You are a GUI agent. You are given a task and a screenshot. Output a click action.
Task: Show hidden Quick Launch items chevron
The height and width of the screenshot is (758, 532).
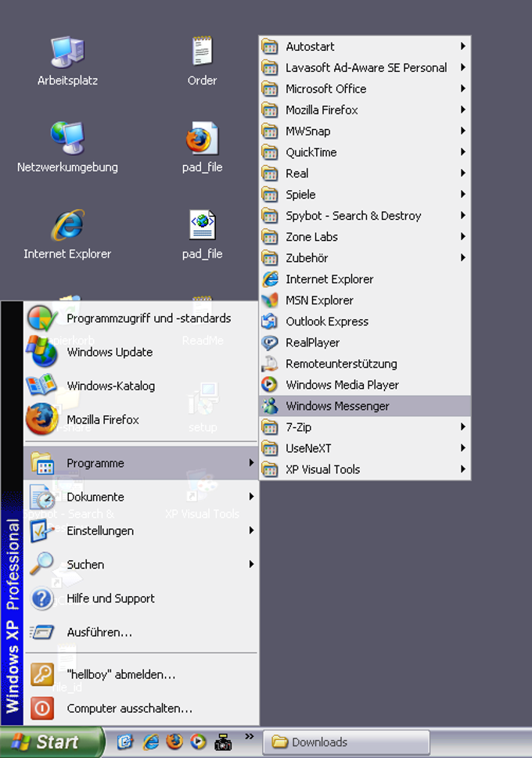point(249,736)
